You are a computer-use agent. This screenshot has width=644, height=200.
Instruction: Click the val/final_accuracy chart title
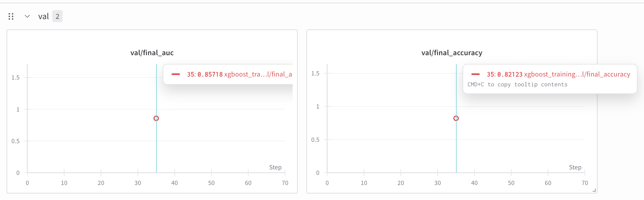tap(452, 53)
